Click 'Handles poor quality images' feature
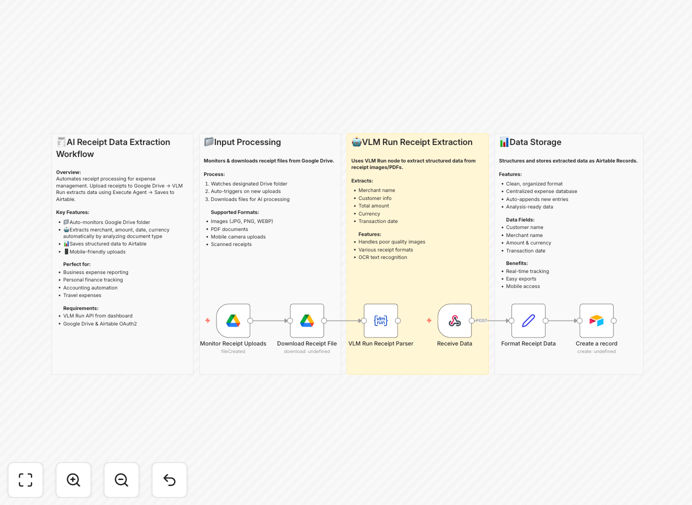The height and width of the screenshot is (505, 692). click(392, 242)
